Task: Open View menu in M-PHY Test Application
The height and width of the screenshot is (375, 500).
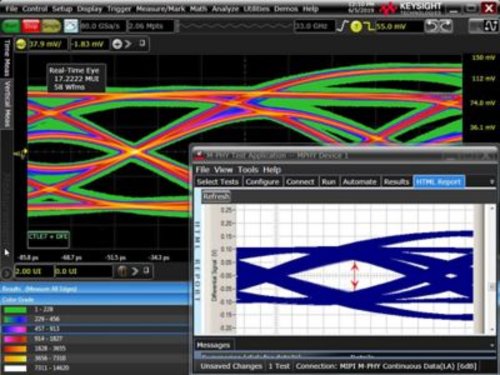Action: pos(223,170)
